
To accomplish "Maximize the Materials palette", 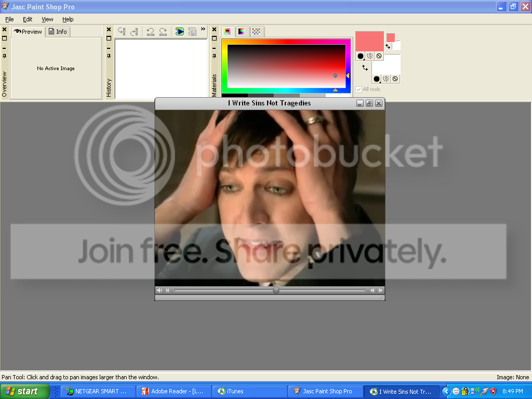I will 215,38.
